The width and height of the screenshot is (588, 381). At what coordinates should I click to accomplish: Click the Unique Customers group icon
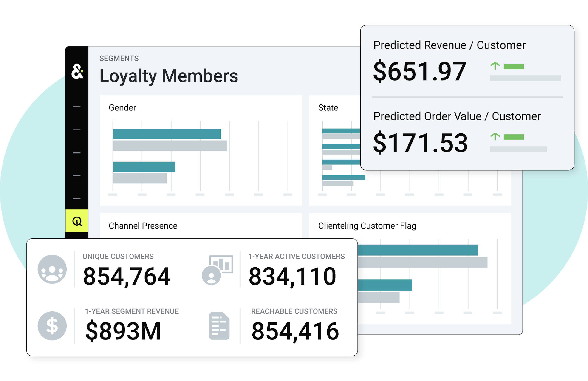click(52, 269)
